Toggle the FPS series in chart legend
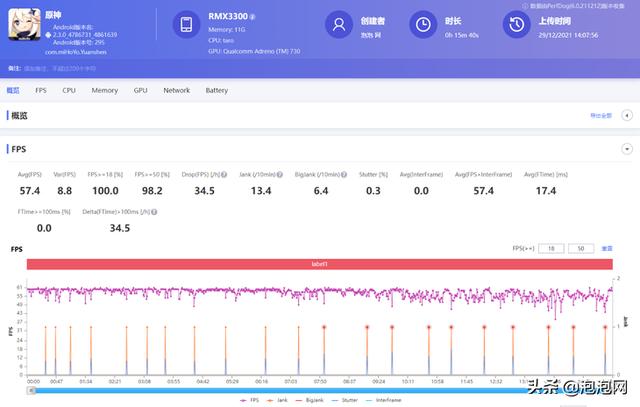The height and width of the screenshot is (407, 640). tap(249, 400)
